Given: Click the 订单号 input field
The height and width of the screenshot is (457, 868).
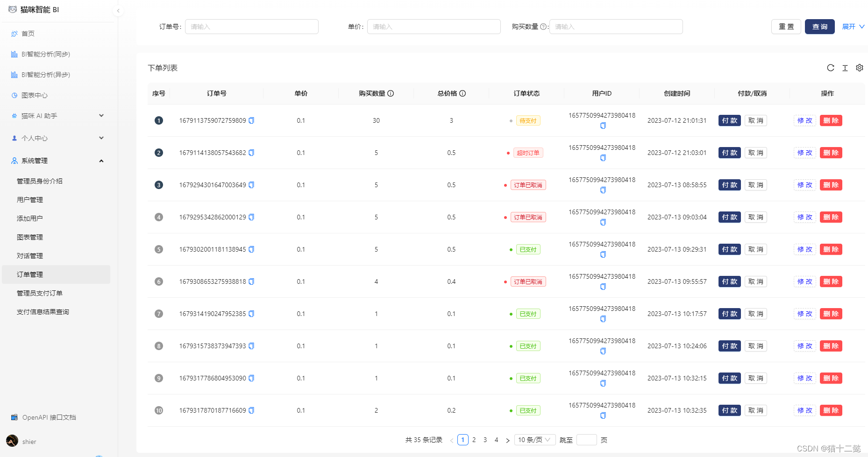Looking at the screenshot, I should click(x=252, y=27).
